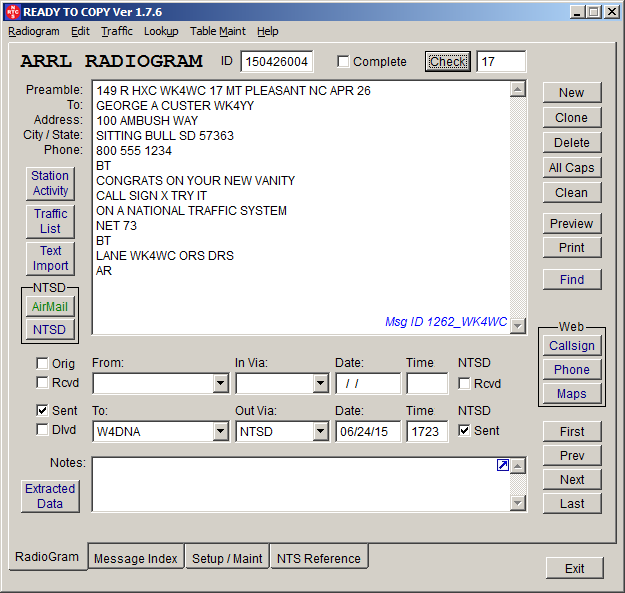This screenshot has height=593, width=625.
Task: Click the Check button
Action: 448,62
